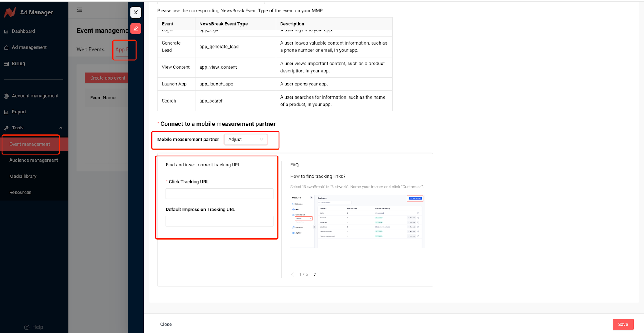Go to the previous FAQ slide arrow

[293, 274]
